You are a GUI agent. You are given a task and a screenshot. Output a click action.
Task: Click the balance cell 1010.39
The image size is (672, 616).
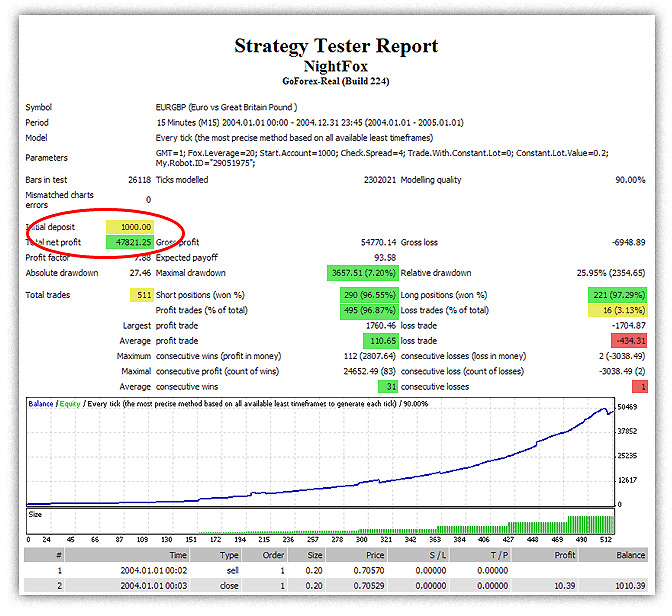click(x=630, y=586)
